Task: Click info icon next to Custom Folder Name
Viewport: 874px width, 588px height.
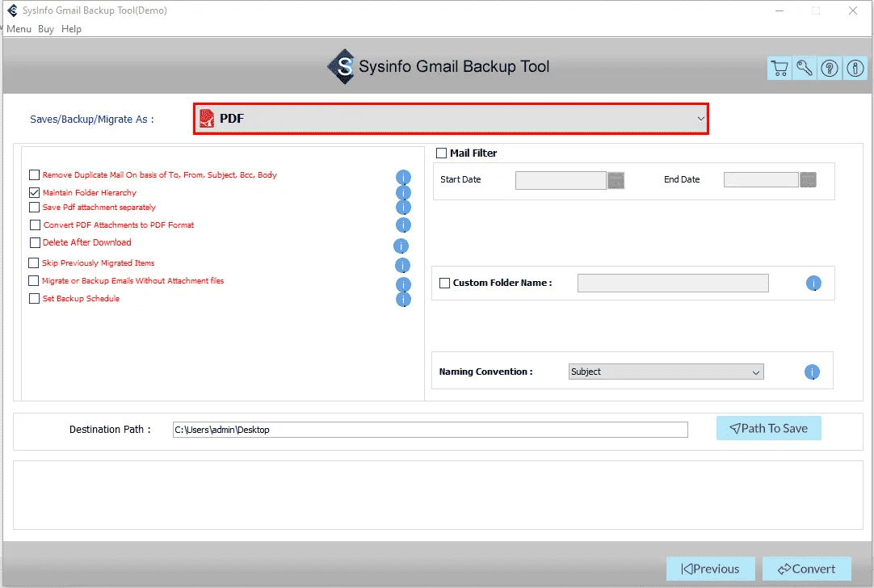Action: tap(813, 283)
